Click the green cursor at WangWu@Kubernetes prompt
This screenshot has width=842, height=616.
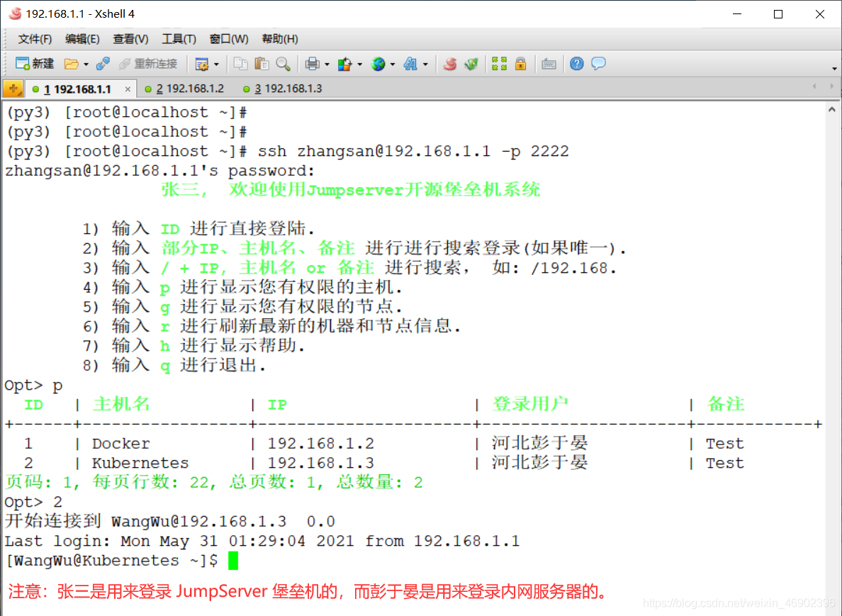(x=233, y=561)
